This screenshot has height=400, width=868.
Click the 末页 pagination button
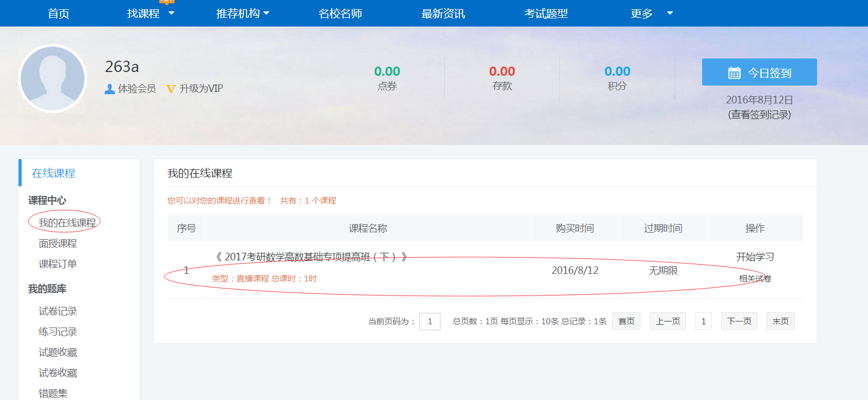[x=781, y=321]
